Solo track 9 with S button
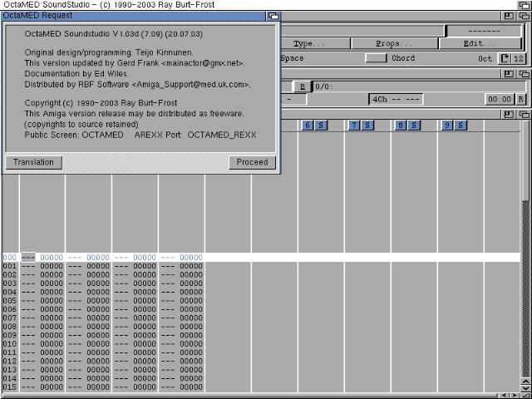This screenshot has width=532, height=399. (x=461, y=126)
